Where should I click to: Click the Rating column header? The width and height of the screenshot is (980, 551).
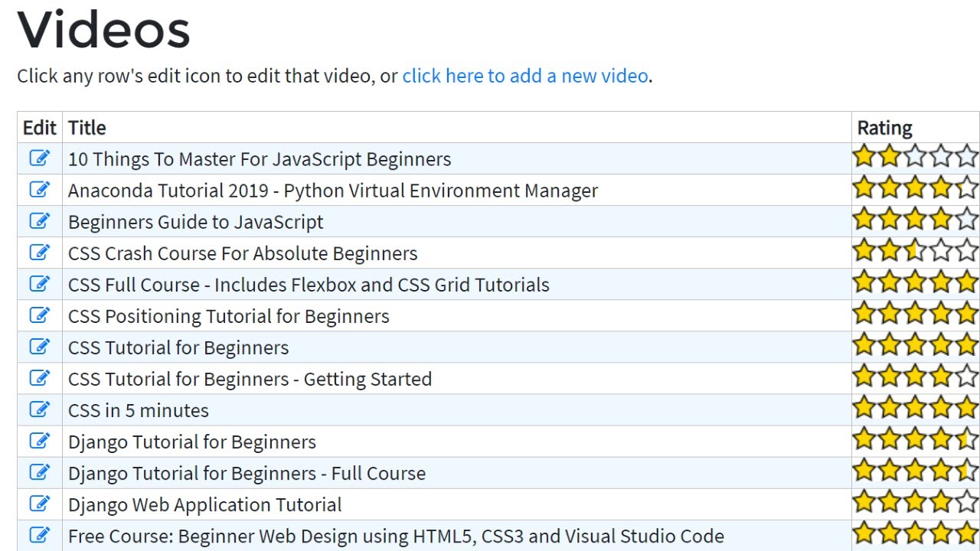[884, 128]
